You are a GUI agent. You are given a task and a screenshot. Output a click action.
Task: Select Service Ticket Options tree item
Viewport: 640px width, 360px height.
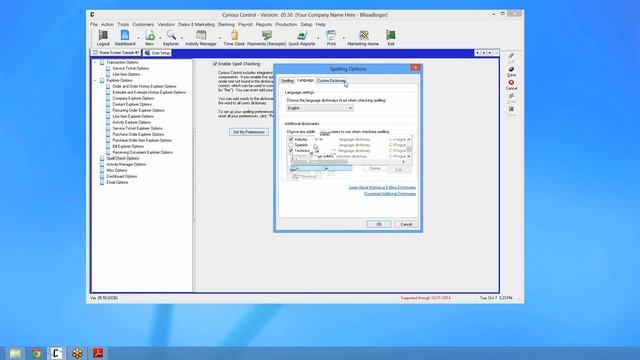pos(131,69)
